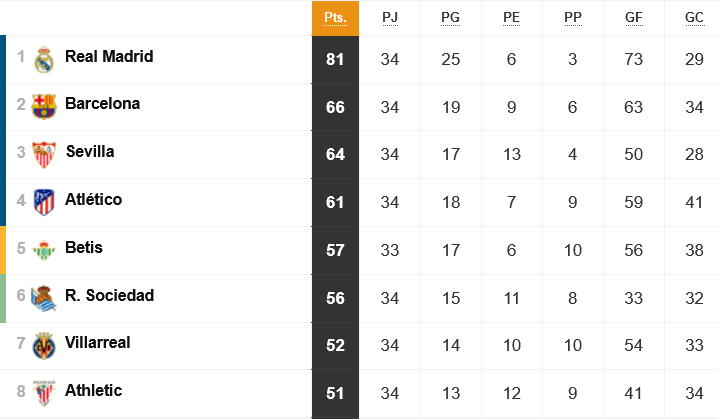This screenshot has width=721, height=420.
Task: Sort table by Pts. column header
Action: [335, 18]
